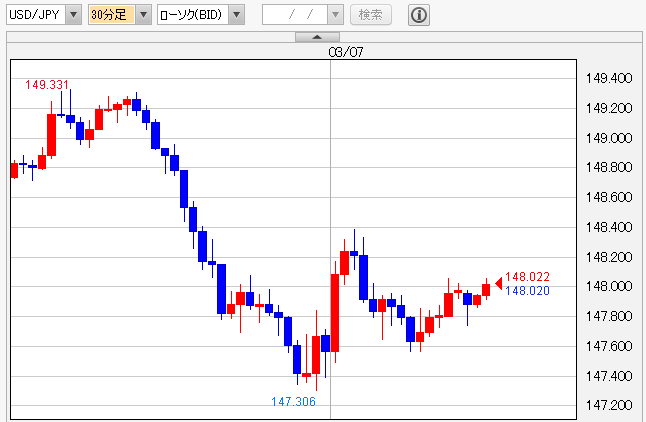Click the 148.800 axis value
Screen dimensions: 646x422
point(609,167)
